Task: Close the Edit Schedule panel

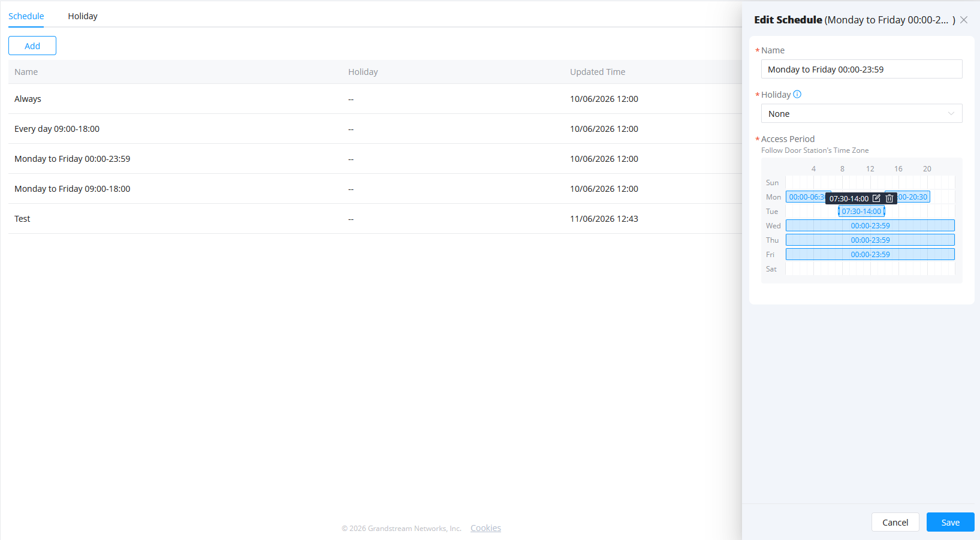Action: coord(964,20)
